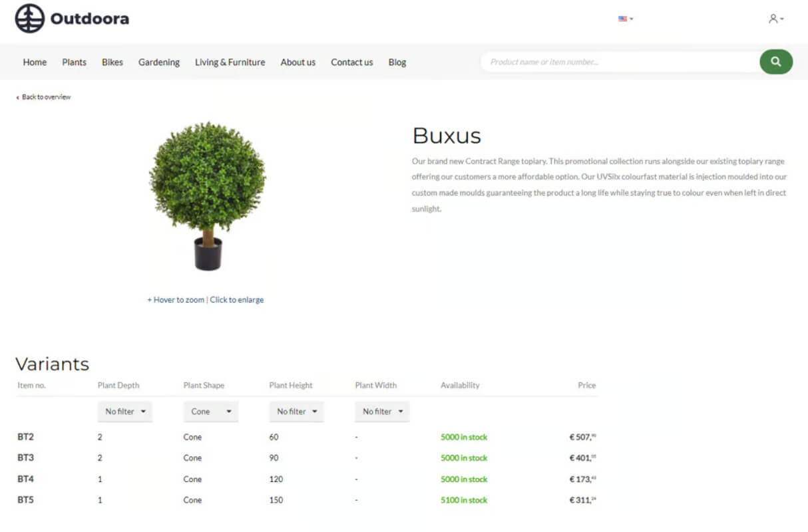Image resolution: width=808 pixels, height=532 pixels.
Task: Click the green search button
Action: click(x=776, y=62)
